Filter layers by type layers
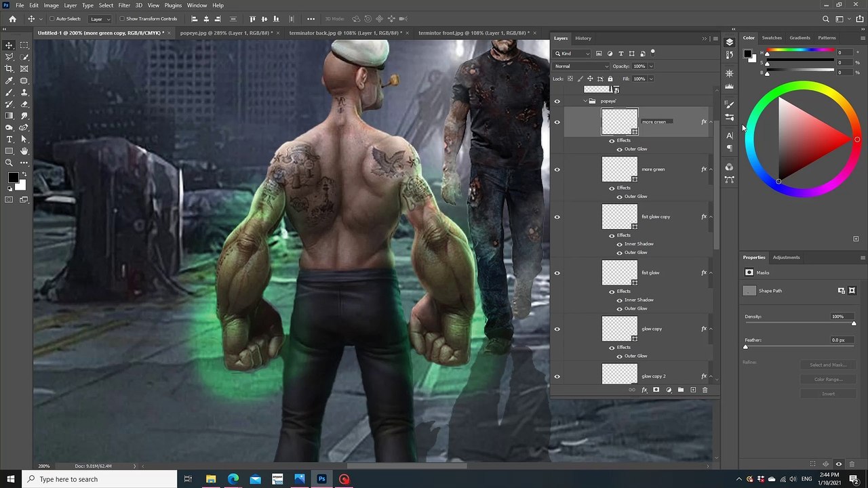Screen dimensions: 868x488 pyautogui.click(x=620, y=54)
